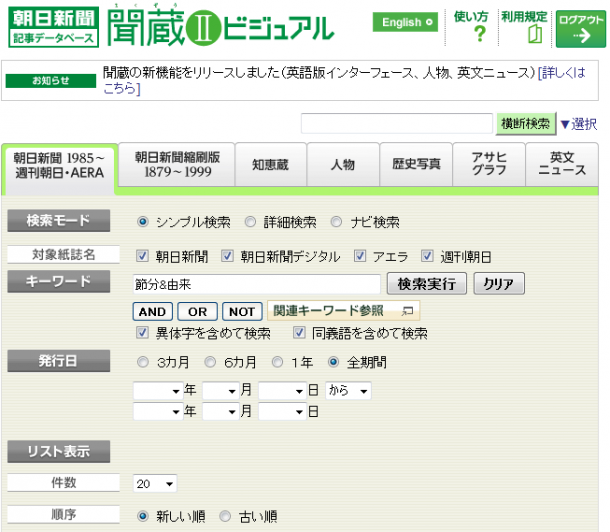
Task: Insert the OR operator
Action: [198, 312]
